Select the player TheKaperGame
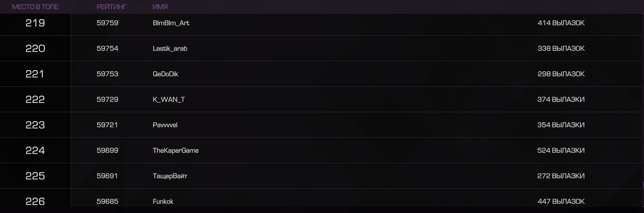 pos(176,151)
